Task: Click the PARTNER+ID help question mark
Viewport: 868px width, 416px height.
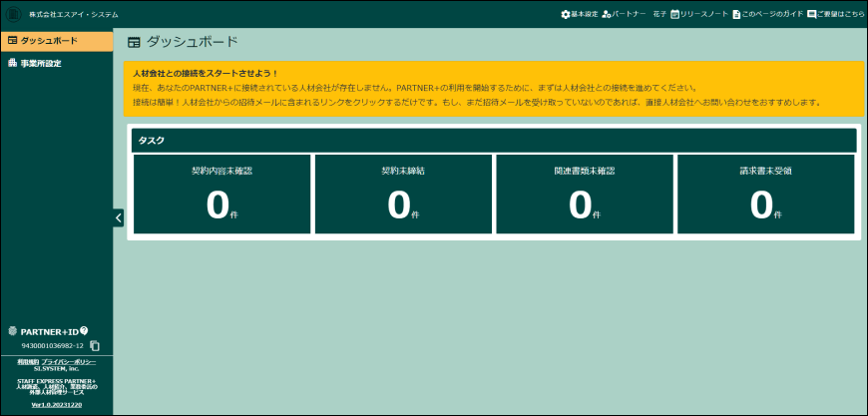Action: [84, 331]
